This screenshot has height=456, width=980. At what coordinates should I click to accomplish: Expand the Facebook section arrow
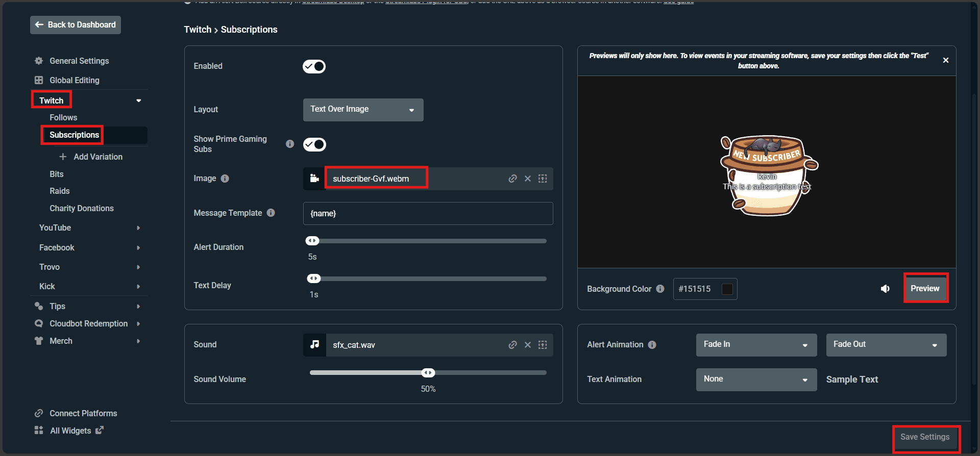tap(138, 248)
